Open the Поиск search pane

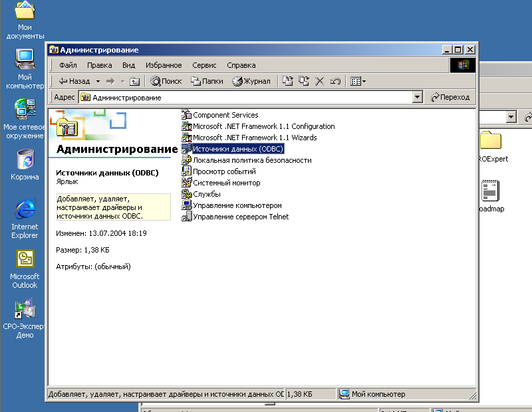166,81
